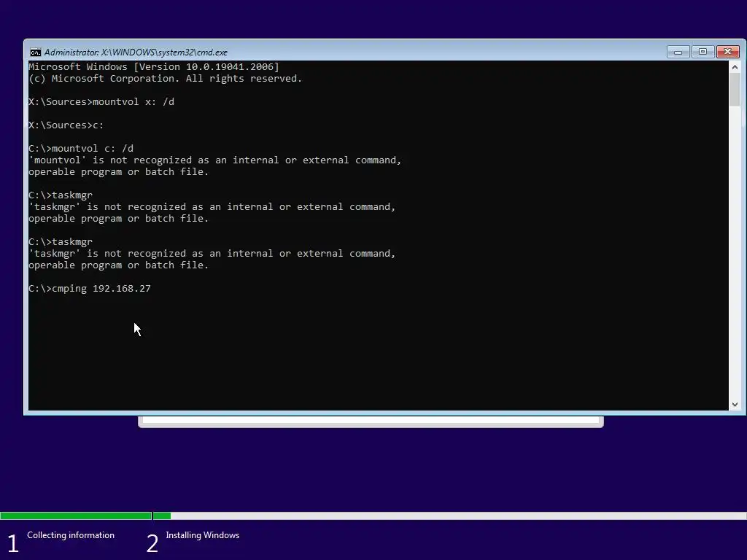Image resolution: width=747 pixels, height=560 pixels.
Task: Click the scrollbar up arrow
Action: pos(735,67)
